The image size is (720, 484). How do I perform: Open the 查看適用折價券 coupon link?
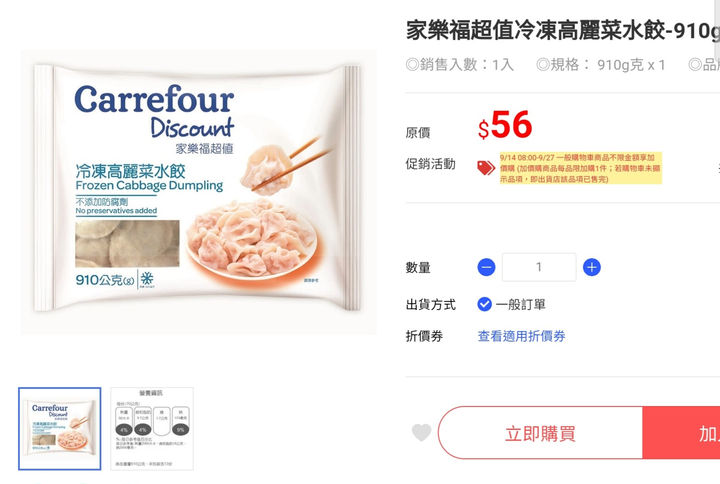click(x=521, y=336)
